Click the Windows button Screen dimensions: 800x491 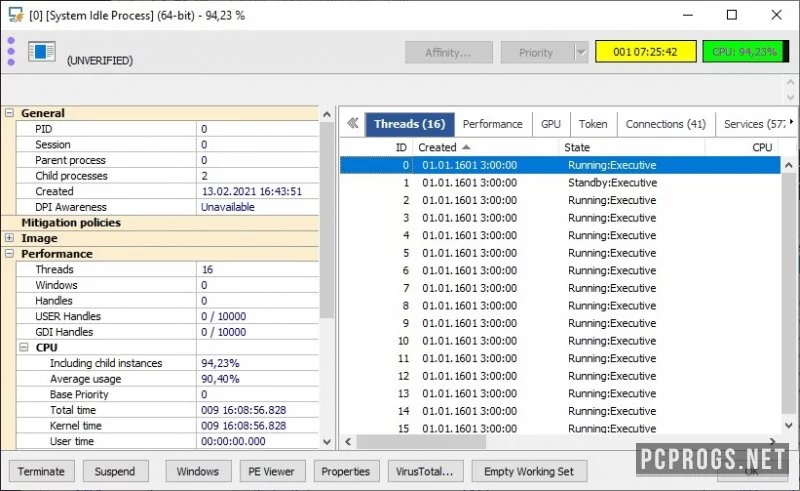coord(198,471)
